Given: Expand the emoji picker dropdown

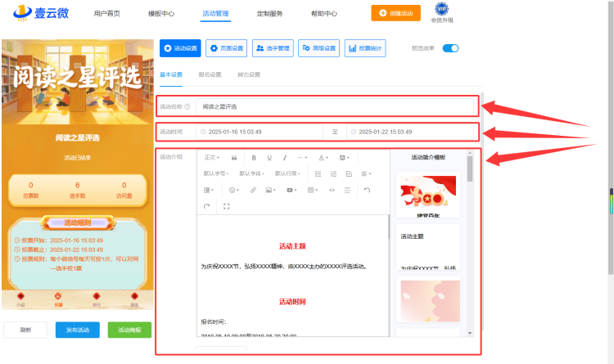Looking at the screenshot, I should tap(234, 191).
